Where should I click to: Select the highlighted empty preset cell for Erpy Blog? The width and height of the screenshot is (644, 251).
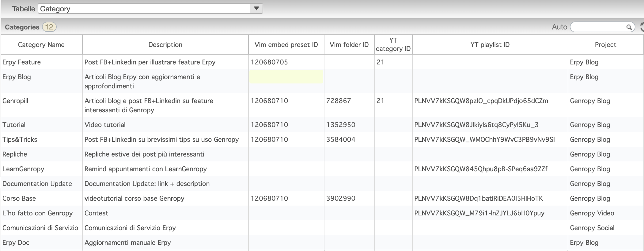[286, 77]
